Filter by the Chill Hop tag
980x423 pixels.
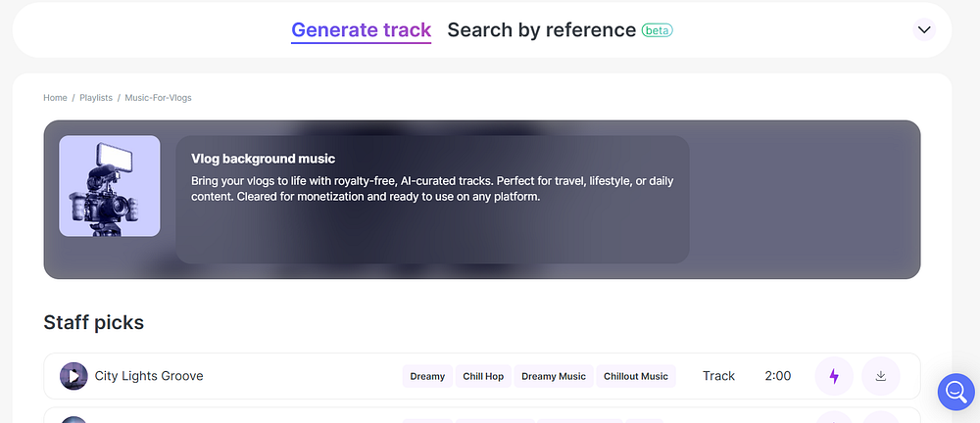pos(483,376)
